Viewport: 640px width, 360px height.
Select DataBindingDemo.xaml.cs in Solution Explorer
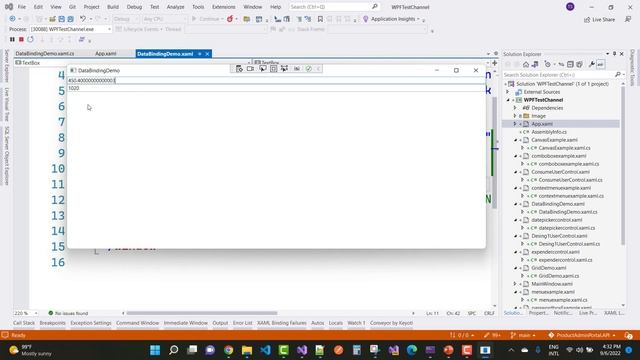click(568, 212)
